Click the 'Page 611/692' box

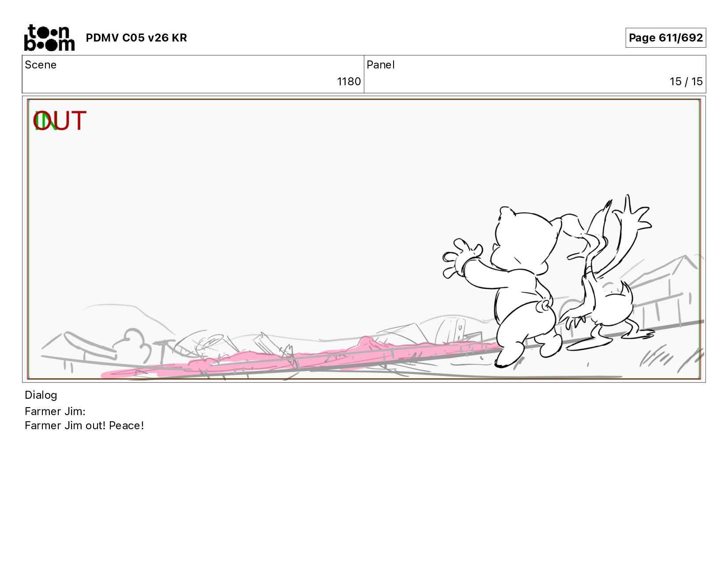point(665,38)
